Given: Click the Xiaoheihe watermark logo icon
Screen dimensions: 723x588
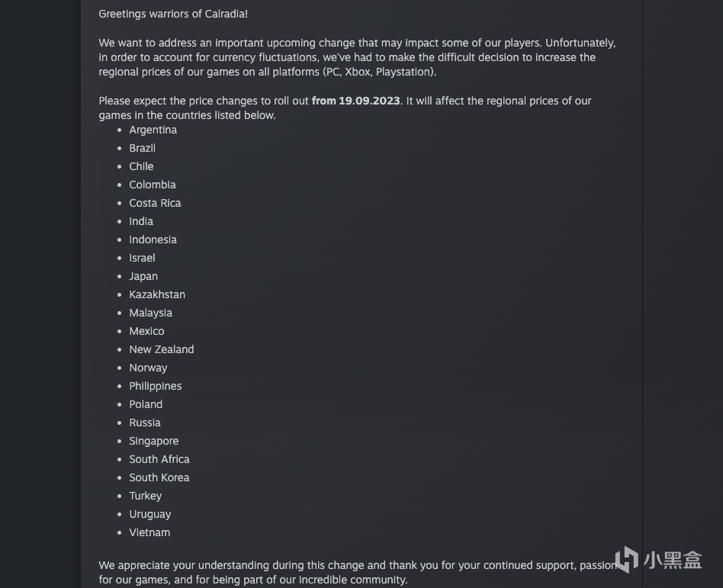Looking at the screenshot, I should [627, 559].
